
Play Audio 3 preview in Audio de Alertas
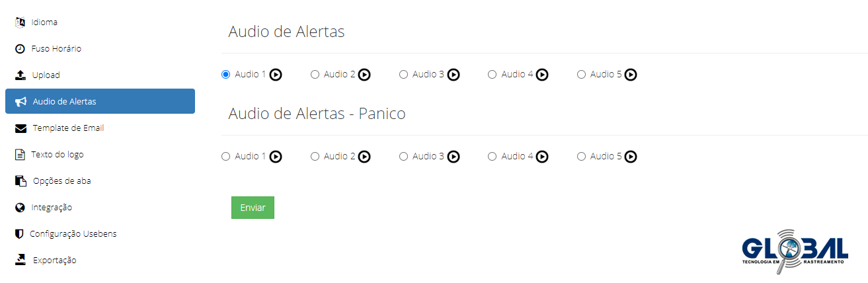tap(454, 75)
